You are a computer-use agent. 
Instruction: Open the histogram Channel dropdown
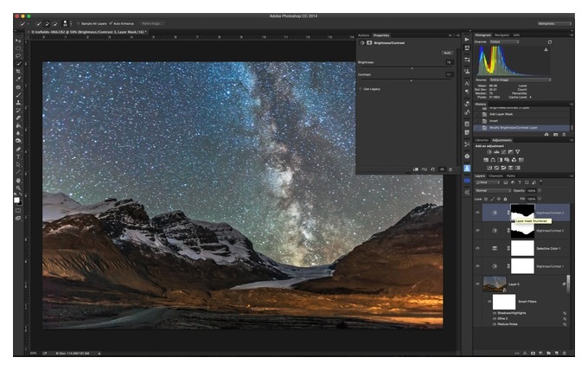(504, 42)
